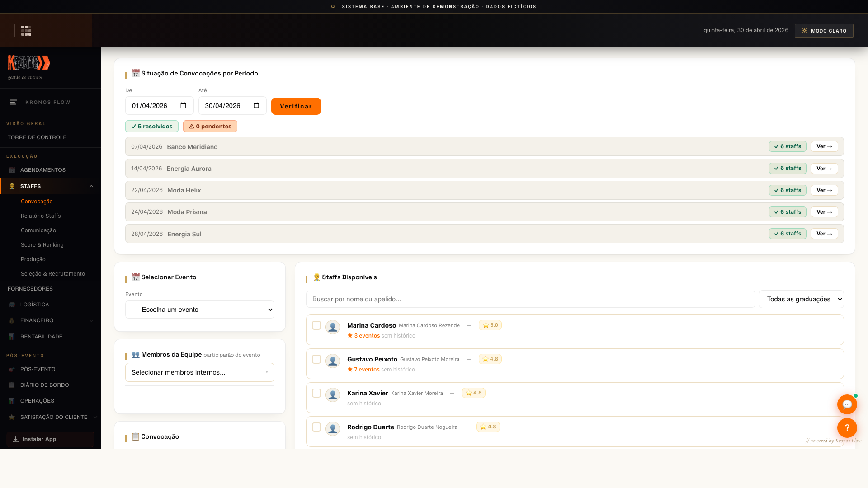This screenshot has width=868, height=488.
Task: Open Todas as graduações filter dropdown
Action: point(801,299)
